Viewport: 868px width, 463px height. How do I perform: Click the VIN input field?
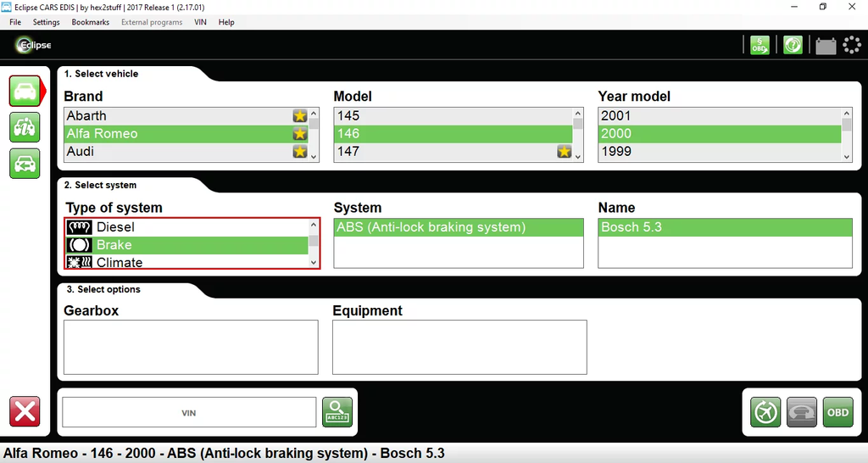click(189, 413)
